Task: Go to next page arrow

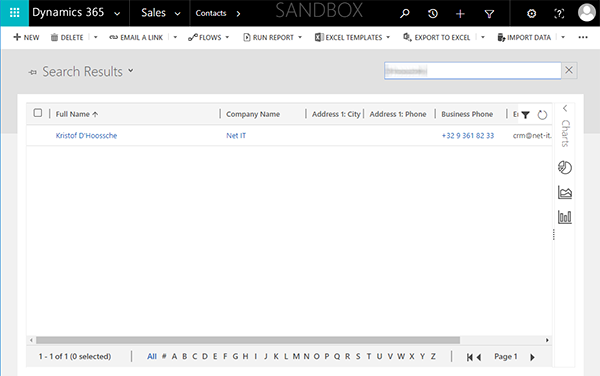Action: pyautogui.click(x=532, y=357)
